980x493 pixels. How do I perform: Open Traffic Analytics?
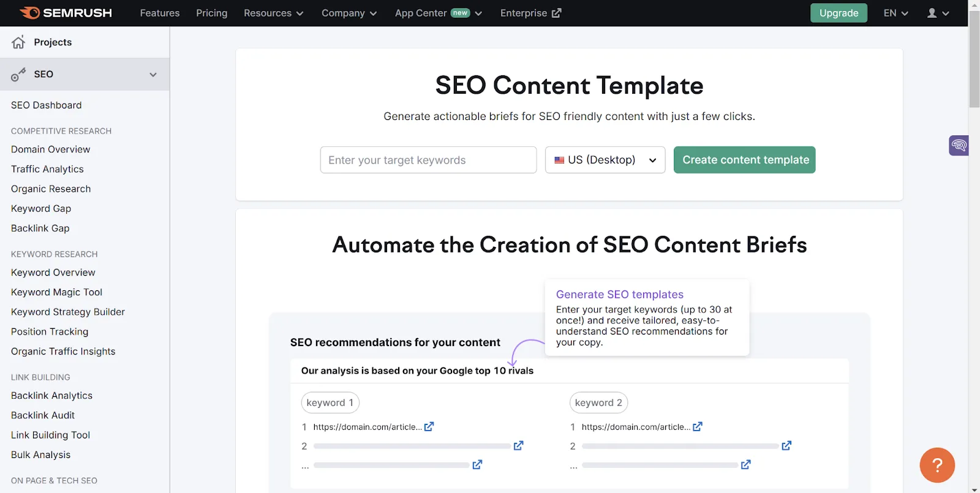(47, 169)
